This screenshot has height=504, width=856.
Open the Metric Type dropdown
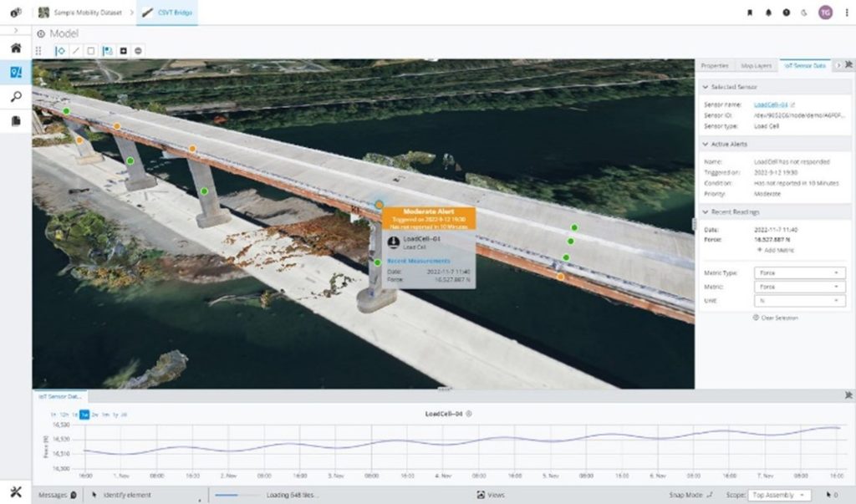798,272
